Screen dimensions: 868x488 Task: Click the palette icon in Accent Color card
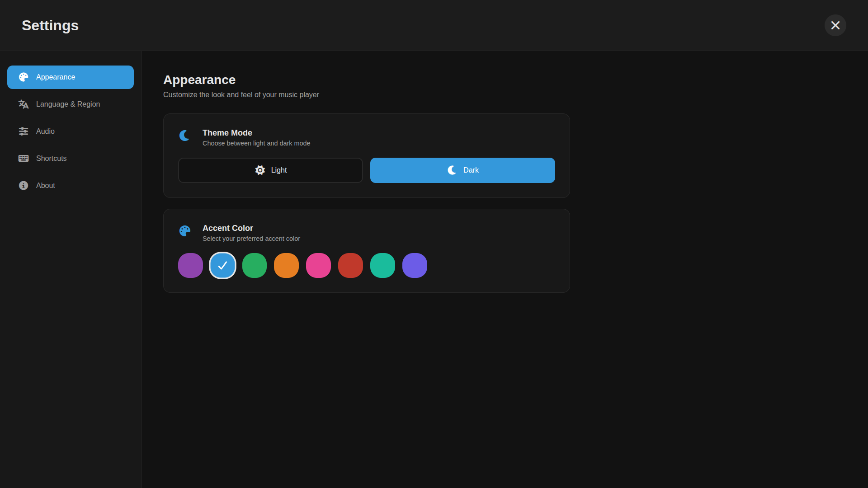tap(185, 230)
